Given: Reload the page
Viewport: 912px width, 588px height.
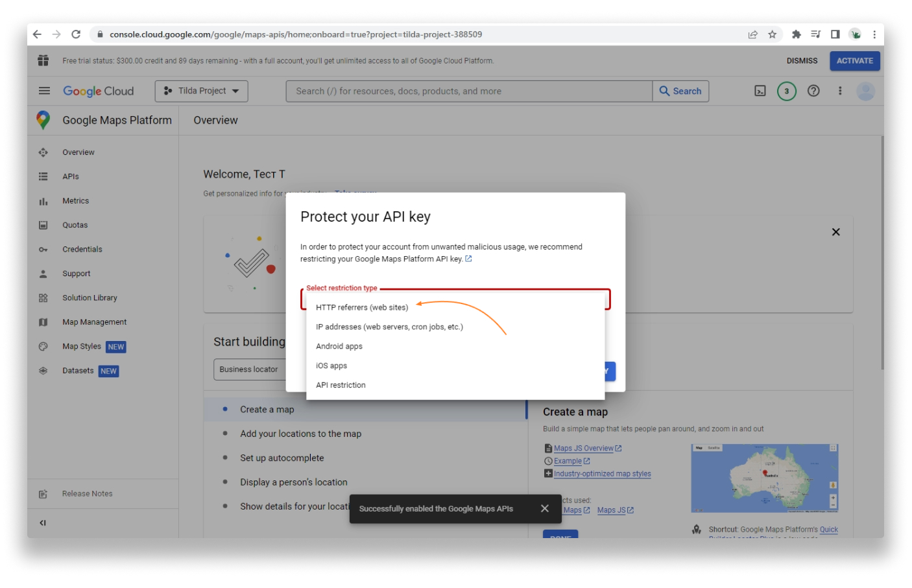Looking at the screenshot, I should click(x=76, y=34).
